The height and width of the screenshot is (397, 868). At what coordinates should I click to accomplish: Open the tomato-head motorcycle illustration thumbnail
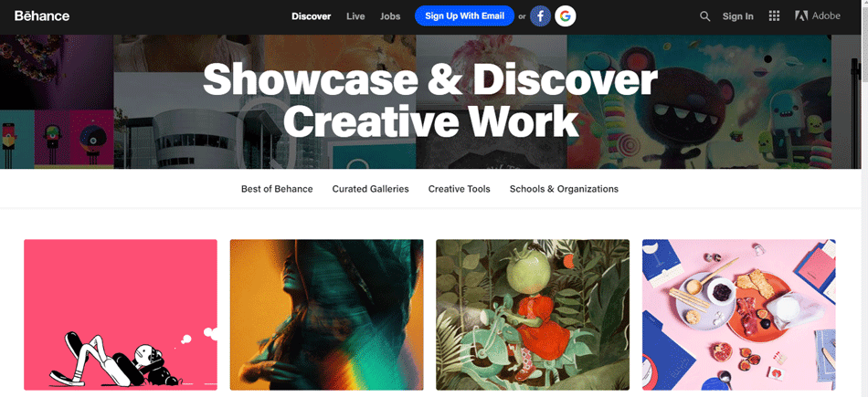533,315
